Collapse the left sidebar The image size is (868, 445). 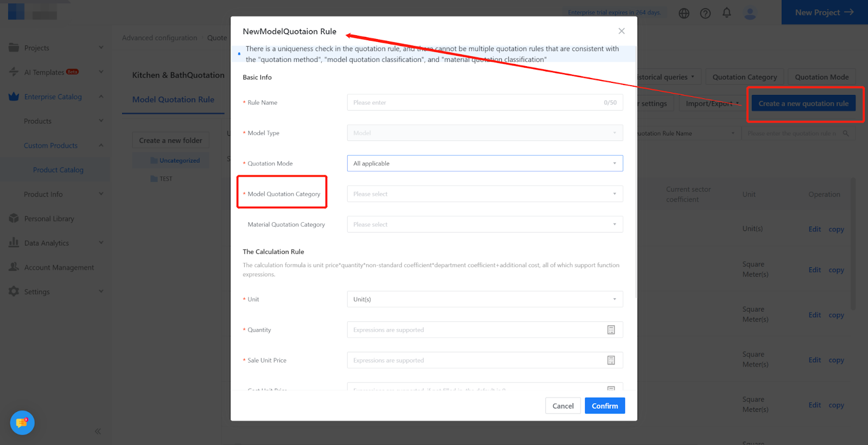click(x=98, y=431)
